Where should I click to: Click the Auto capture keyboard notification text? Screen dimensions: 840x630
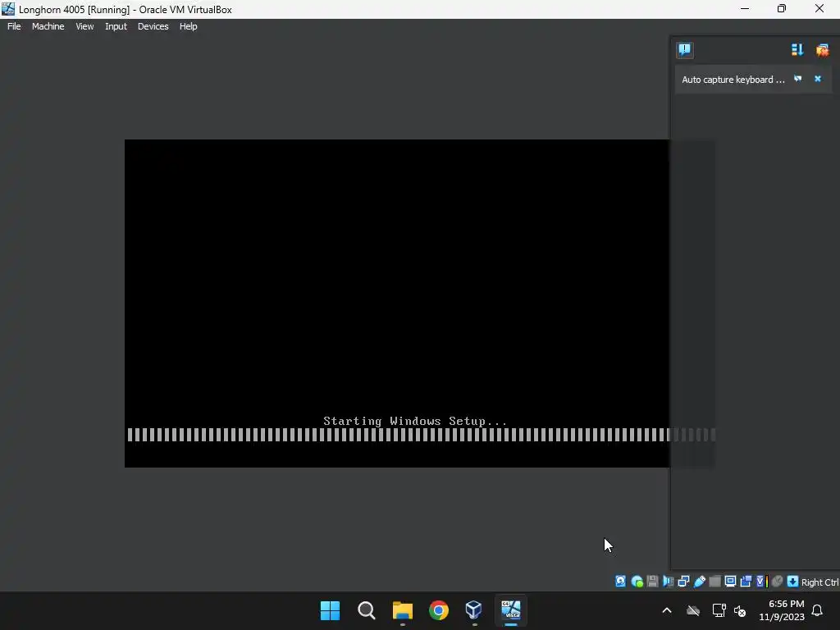click(733, 80)
